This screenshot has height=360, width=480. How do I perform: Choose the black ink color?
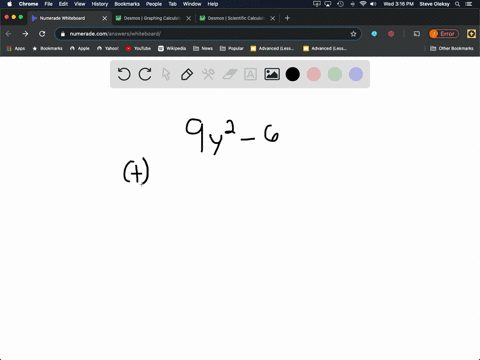[293, 74]
